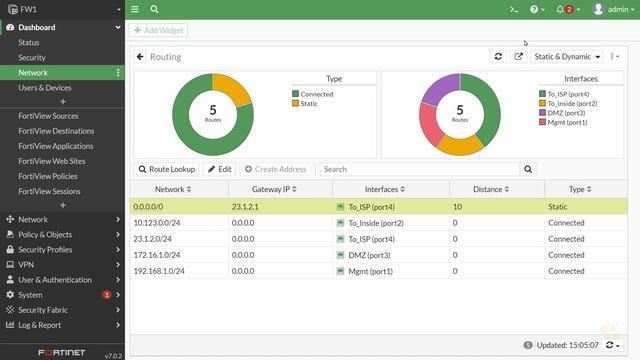Click the System alert badge in sidebar
Viewport: 640px width, 360px height.
pos(107,295)
